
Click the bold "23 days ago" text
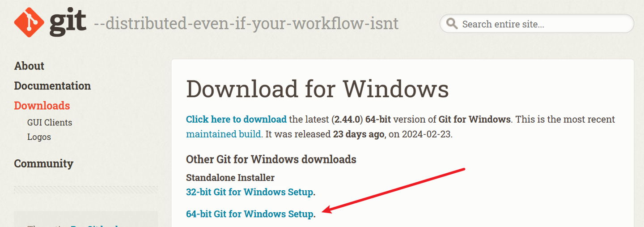click(359, 134)
